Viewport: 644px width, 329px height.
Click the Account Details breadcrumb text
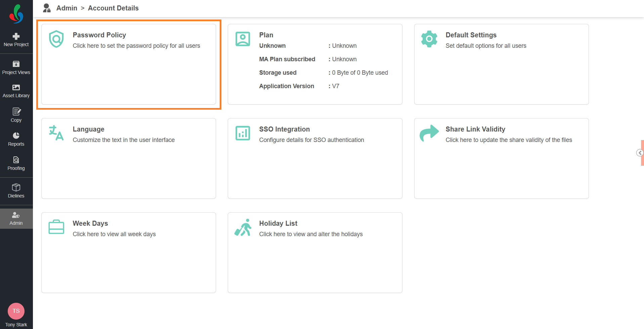[113, 8]
